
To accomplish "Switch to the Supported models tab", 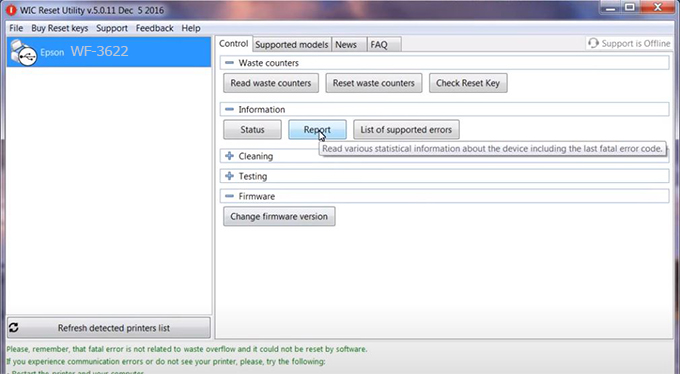I will click(x=291, y=45).
